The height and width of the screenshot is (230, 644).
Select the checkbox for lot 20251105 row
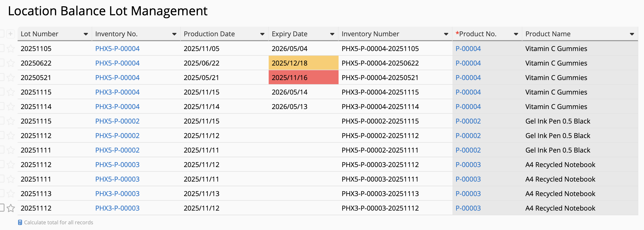point(2,48)
